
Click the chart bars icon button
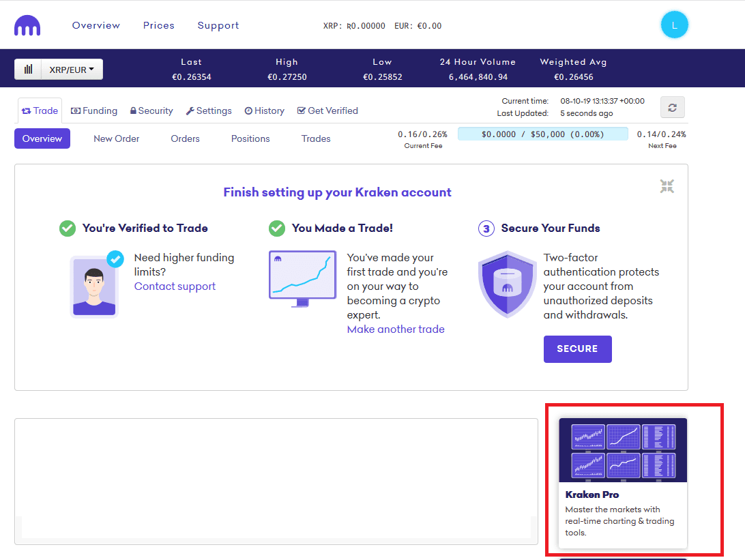(x=28, y=70)
